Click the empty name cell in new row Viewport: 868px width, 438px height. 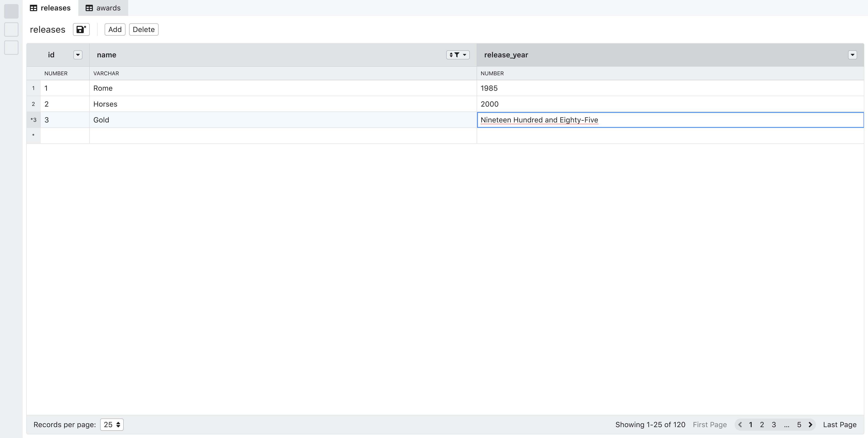[x=283, y=136]
